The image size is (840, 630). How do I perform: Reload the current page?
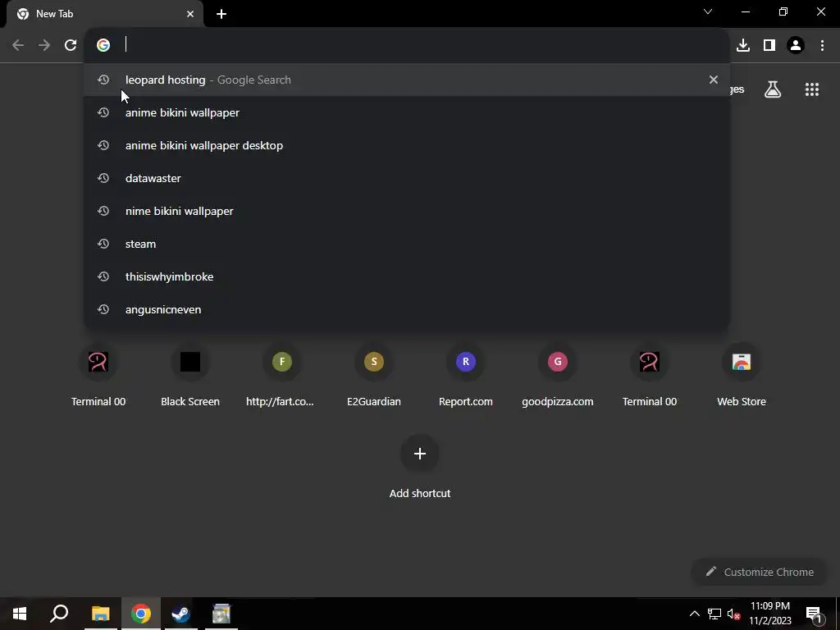(71, 45)
